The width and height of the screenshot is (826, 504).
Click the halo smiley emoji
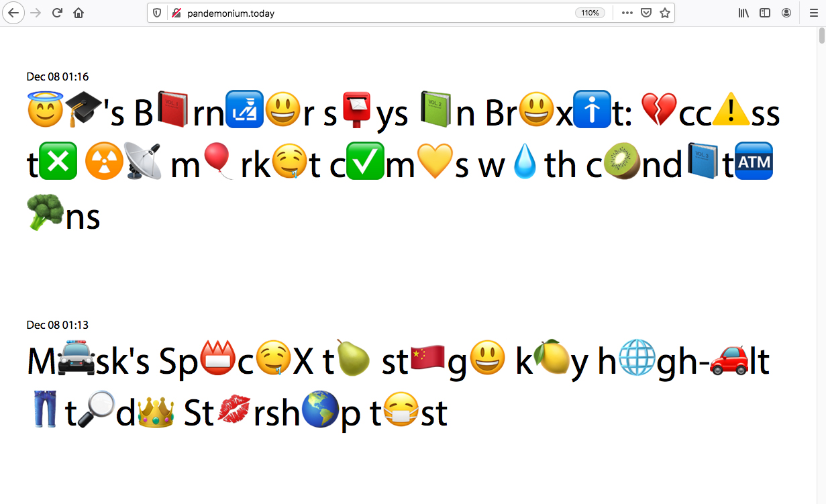pyautogui.click(x=46, y=110)
